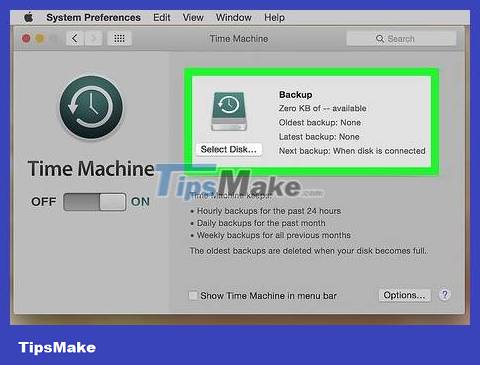Click "Zero KB of -- available" text
Screen dimensions: 480x365
pos(322,108)
